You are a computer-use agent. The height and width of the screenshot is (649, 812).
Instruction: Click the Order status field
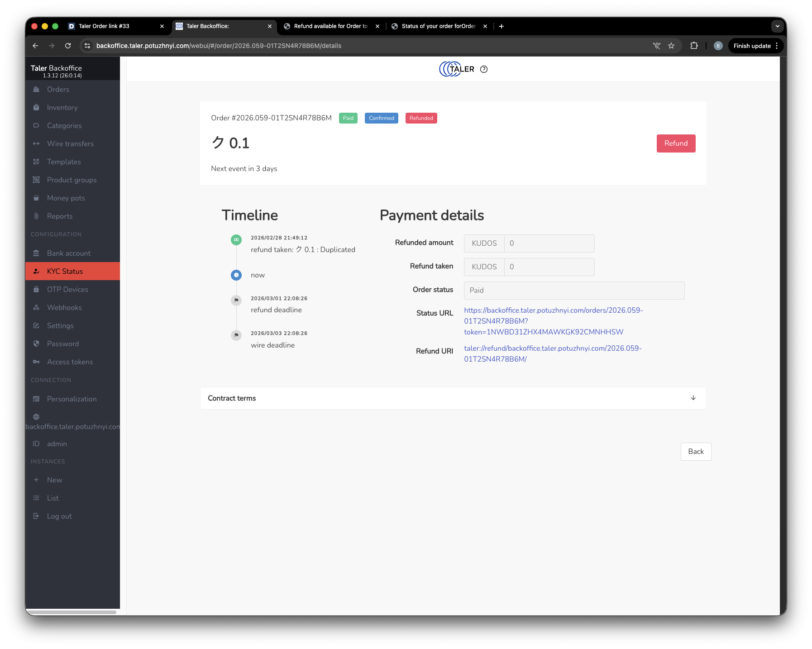(574, 291)
